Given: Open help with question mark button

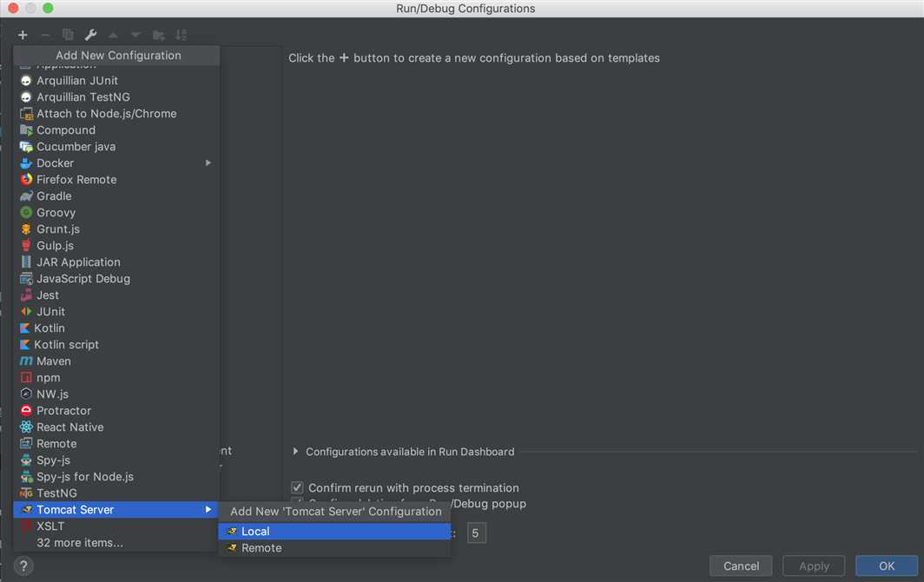Looking at the screenshot, I should tap(23, 566).
